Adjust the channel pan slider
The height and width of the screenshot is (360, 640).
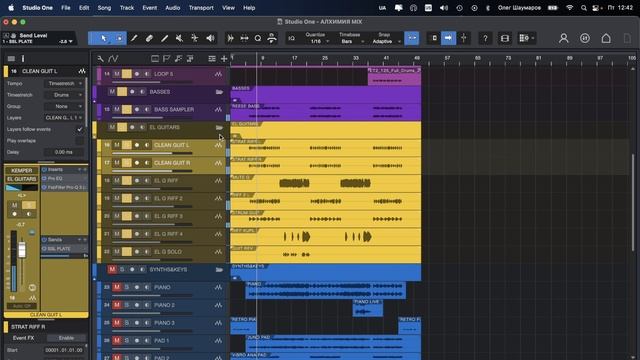pos(22,188)
